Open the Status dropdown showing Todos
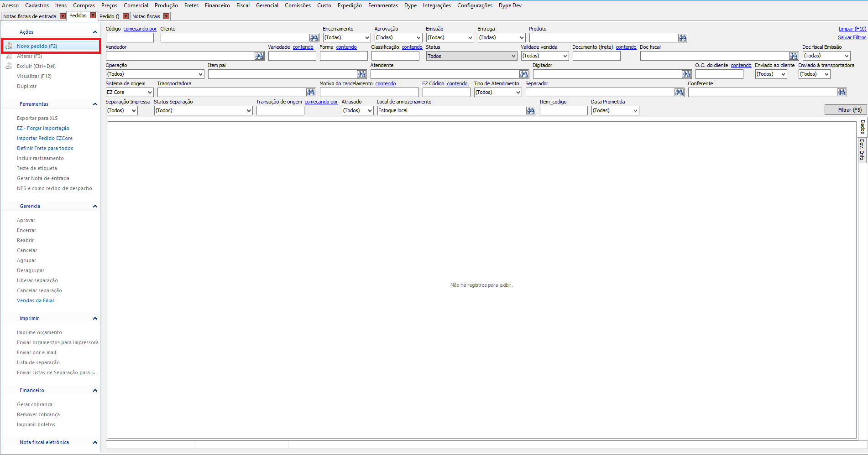Image resolution: width=868 pixels, height=455 pixels. (x=471, y=56)
